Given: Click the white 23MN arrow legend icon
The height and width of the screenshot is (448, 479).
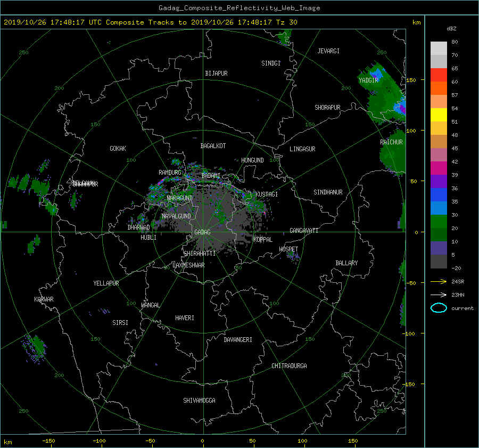Looking at the screenshot, I should [x=439, y=295].
